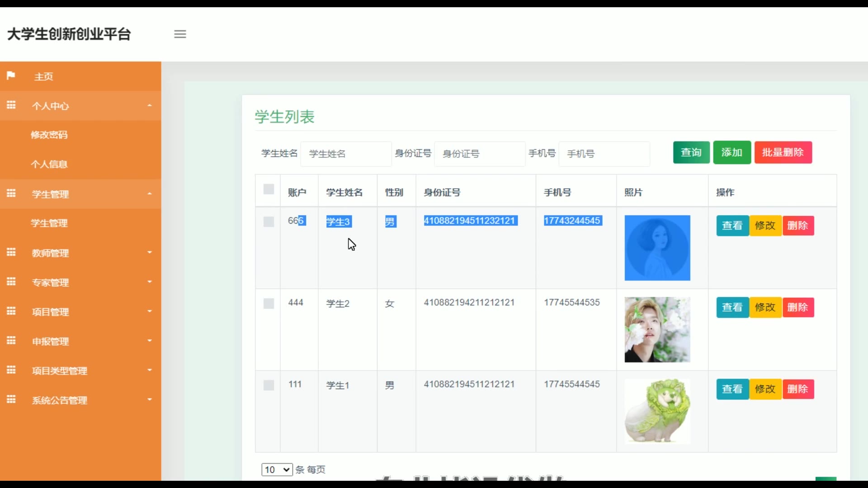Click grid icon next to 个人中心
Image resolution: width=868 pixels, height=488 pixels.
click(11, 105)
